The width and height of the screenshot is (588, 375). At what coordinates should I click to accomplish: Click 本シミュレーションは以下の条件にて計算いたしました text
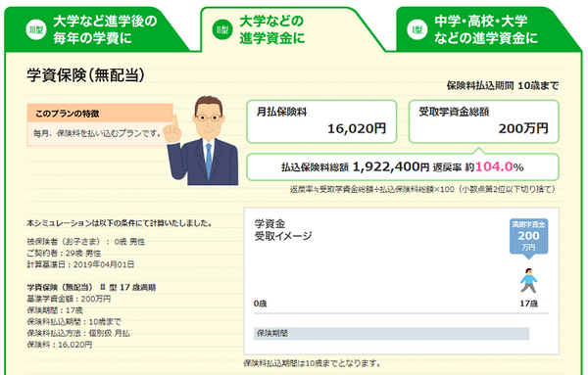120,223
